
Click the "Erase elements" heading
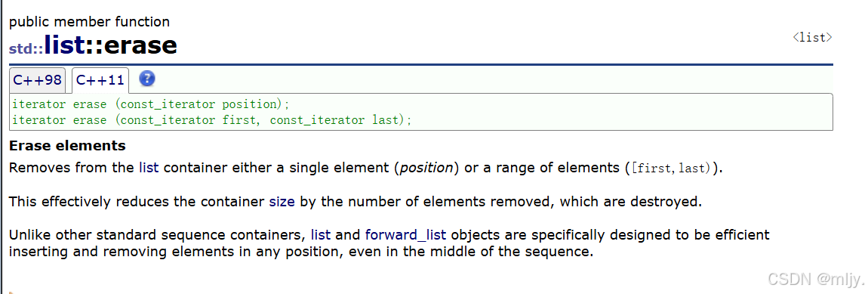[x=67, y=146]
